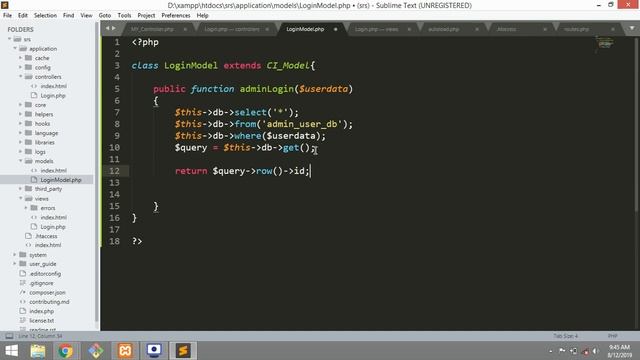Click the libraries folder icon
The width and height of the screenshot is (640, 360).
pyautogui.click(x=28, y=142)
